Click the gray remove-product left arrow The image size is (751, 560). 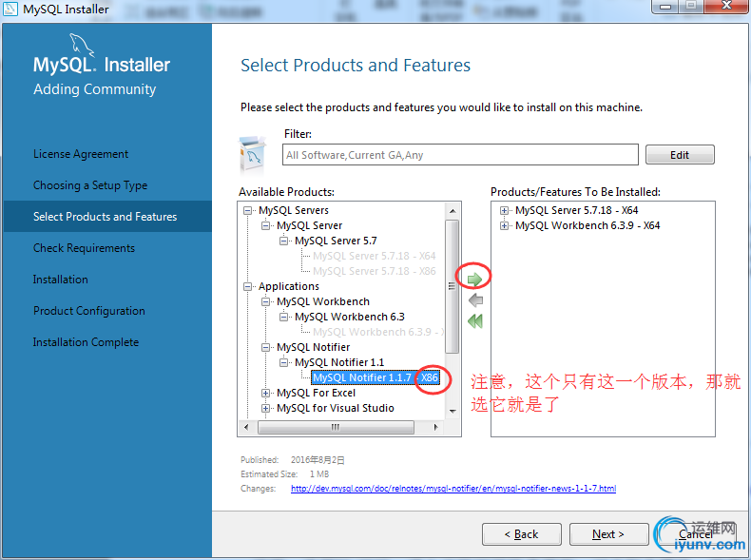(475, 300)
